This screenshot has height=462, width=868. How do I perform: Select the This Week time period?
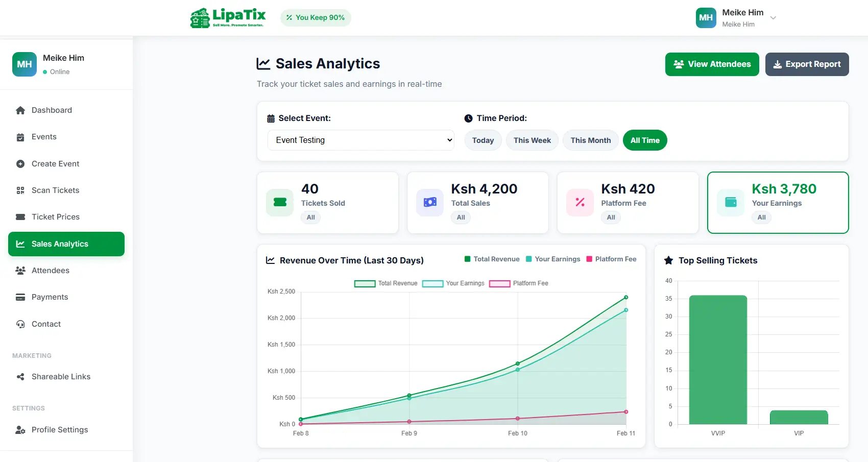pos(532,140)
